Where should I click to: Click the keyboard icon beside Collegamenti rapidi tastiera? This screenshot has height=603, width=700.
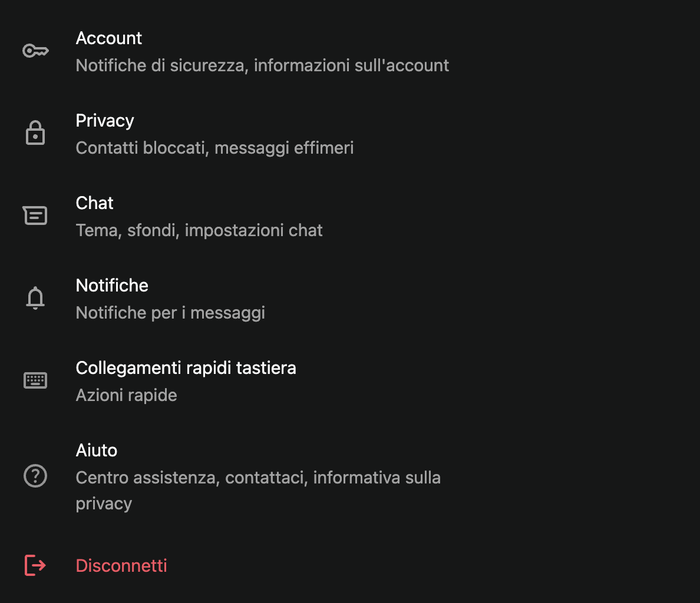coord(35,380)
